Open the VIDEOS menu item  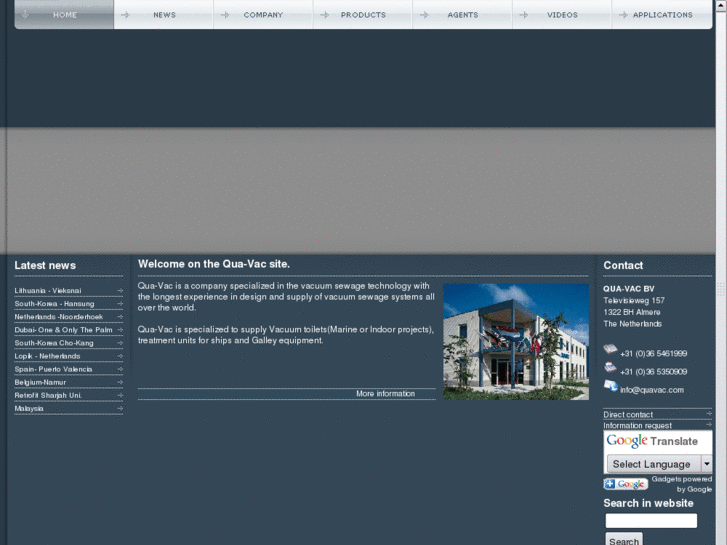coord(562,14)
